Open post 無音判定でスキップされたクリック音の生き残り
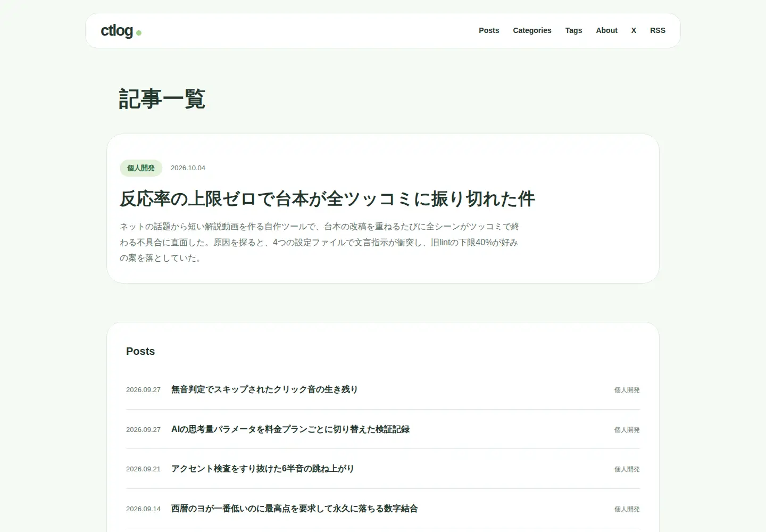 coord(264,389)
